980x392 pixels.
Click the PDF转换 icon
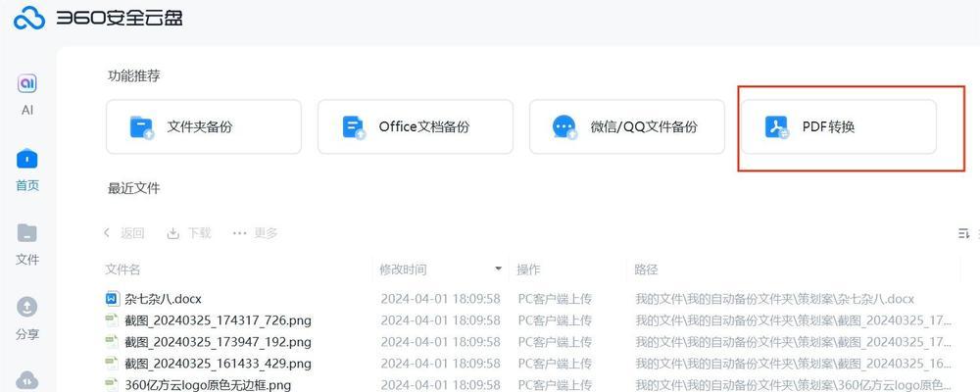[777, 127]
